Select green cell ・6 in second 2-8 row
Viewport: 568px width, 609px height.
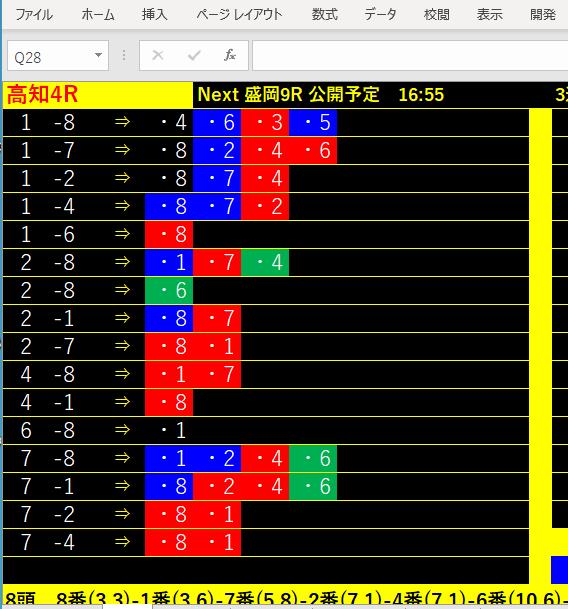pyautogui.click(x=169, y=291)
